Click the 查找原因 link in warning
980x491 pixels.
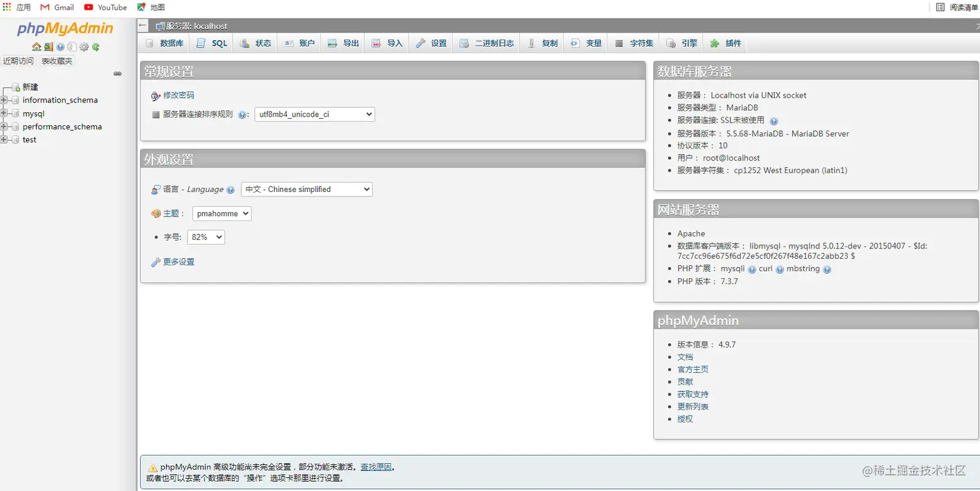[x=376, y=467]
